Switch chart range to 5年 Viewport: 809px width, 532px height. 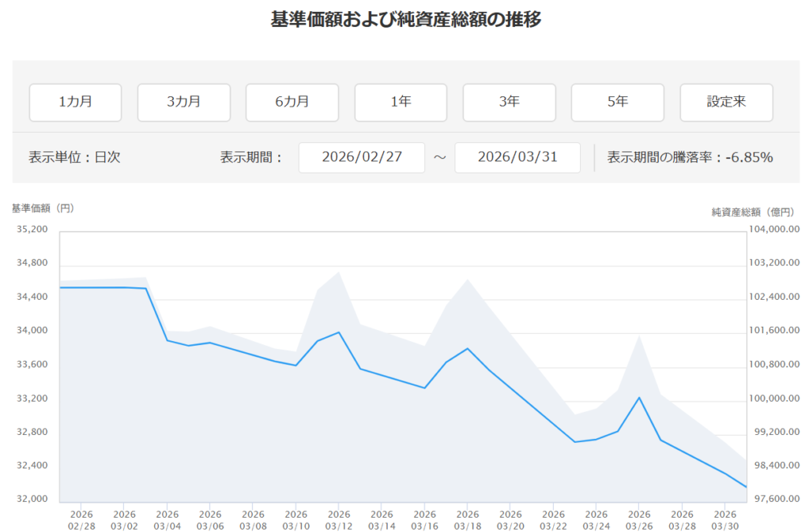(617, 102)
